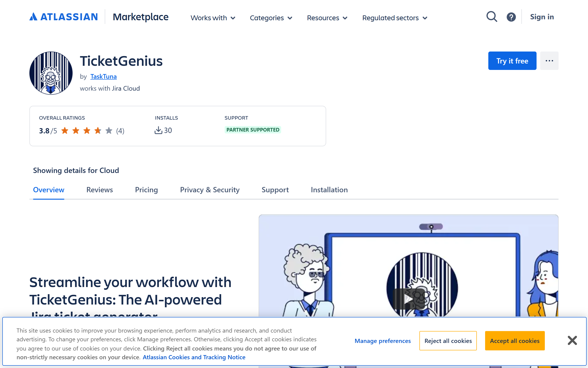Click the TicketGenius heading
Image resolution: width=588 pixels, height=368 pixels.
click(x=121, y=61)
